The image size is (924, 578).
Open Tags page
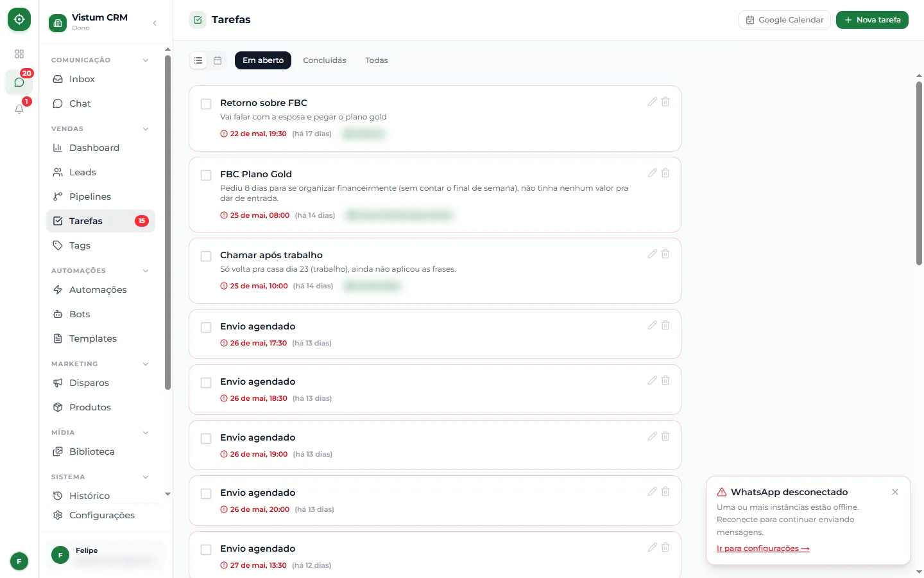(x=101, y=245)
